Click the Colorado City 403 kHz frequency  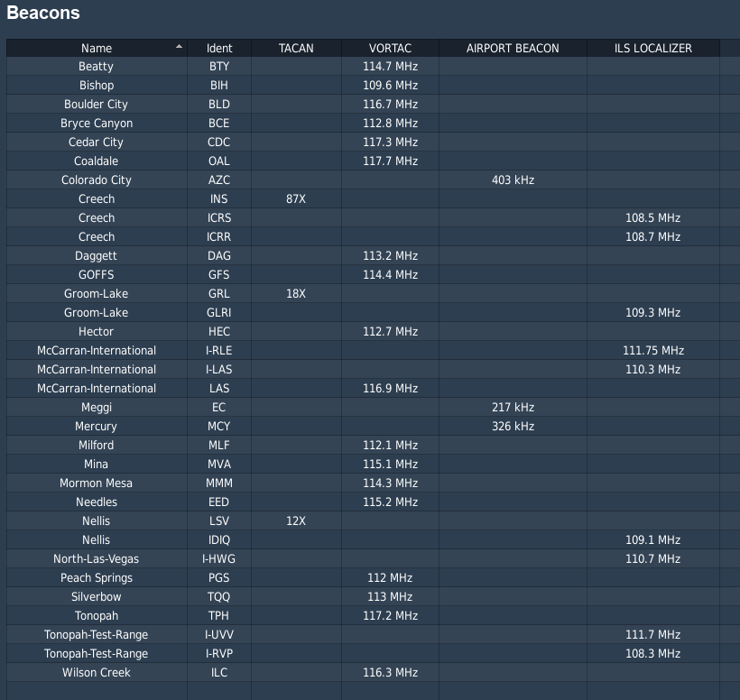pos(513,180)
